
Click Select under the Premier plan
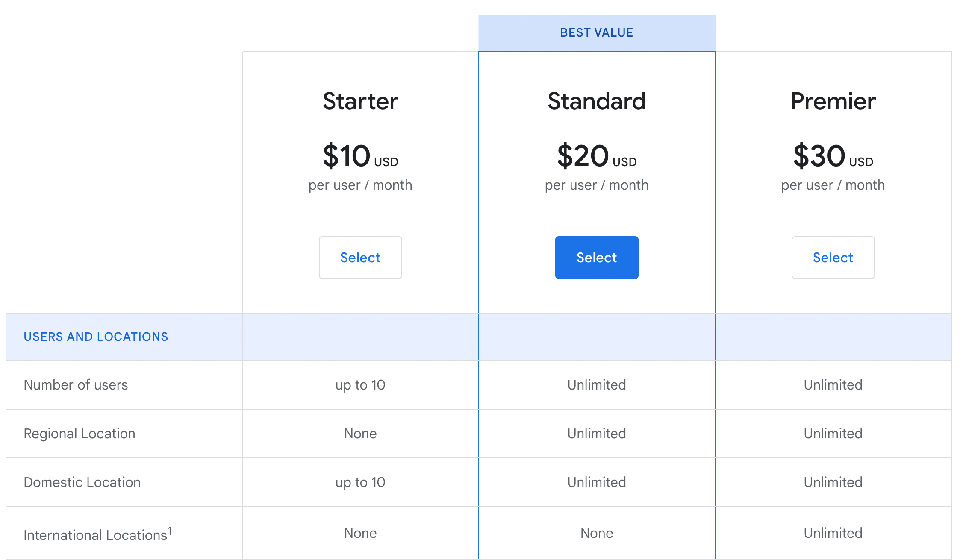click(833, 258)
